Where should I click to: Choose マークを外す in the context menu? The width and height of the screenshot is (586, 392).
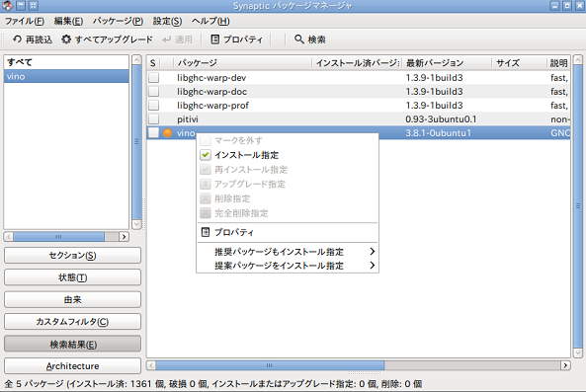(x=287, y=140)
